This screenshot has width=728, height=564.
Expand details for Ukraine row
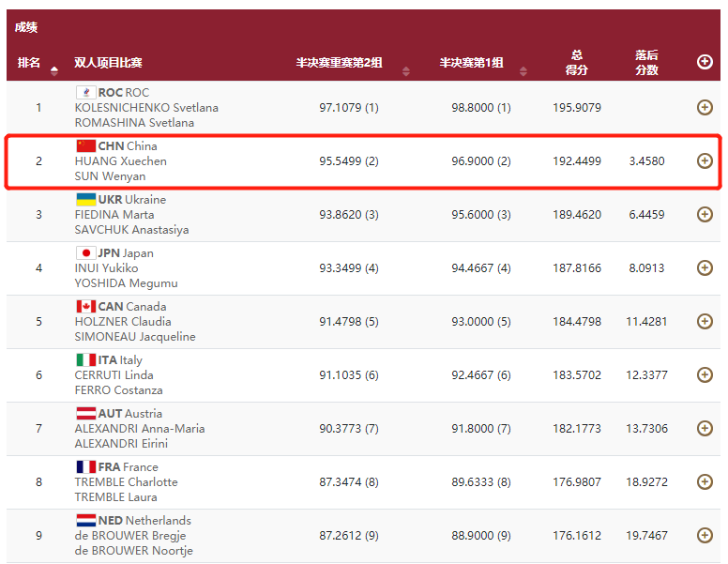point(705,215)
